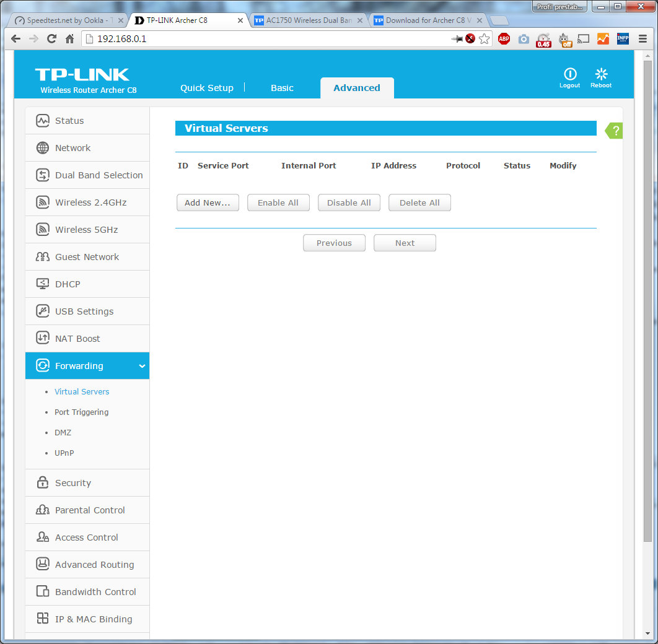Open the green help question mark
658x644 pixels.
[x=615, y=131]
